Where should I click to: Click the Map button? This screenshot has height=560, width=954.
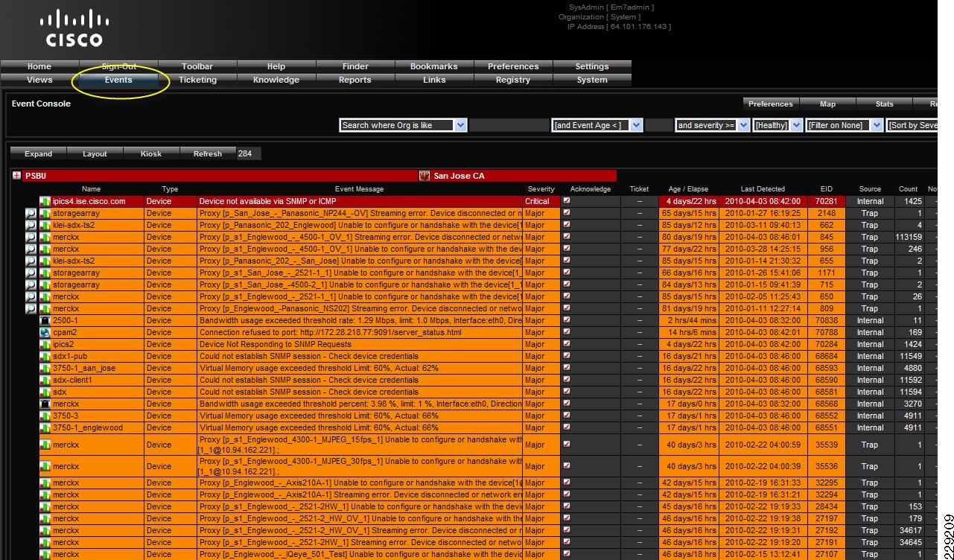tap(827, 104)
